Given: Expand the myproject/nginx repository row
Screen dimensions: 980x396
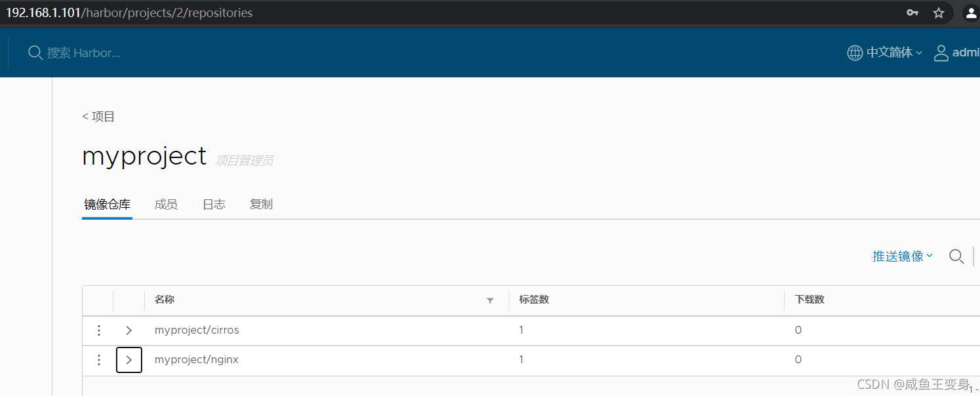Looking at the screenshot, I should pos(129,360).
